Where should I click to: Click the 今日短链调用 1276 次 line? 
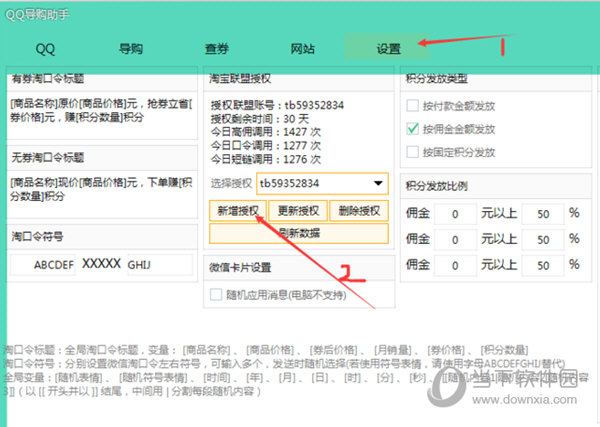(x=266, y=159)
